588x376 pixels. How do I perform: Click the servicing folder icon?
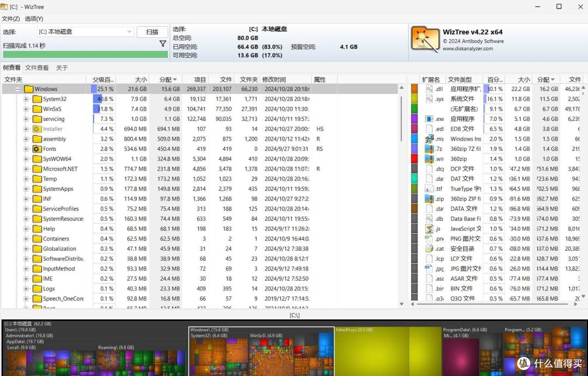37,119
